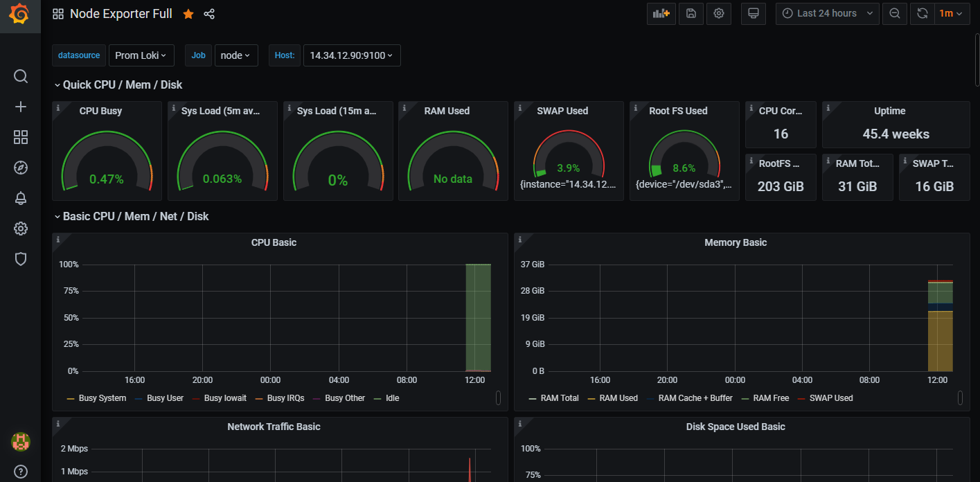
Task: Click the CPU Basic panel info icon
Action: [x=58, y=240]
